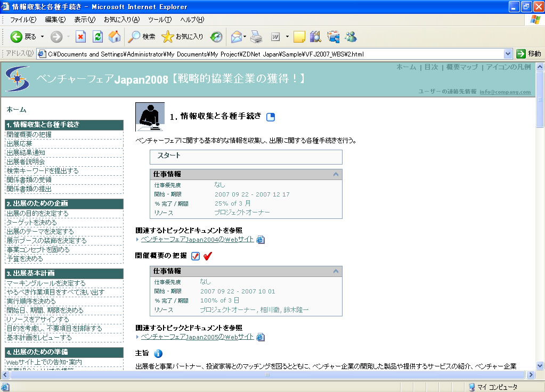Click the yellow Discuss note icon

point(299,37)
